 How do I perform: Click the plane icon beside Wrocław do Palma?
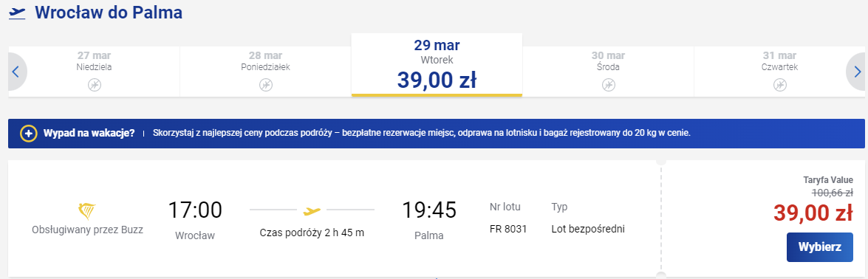(x=18, y=13)
